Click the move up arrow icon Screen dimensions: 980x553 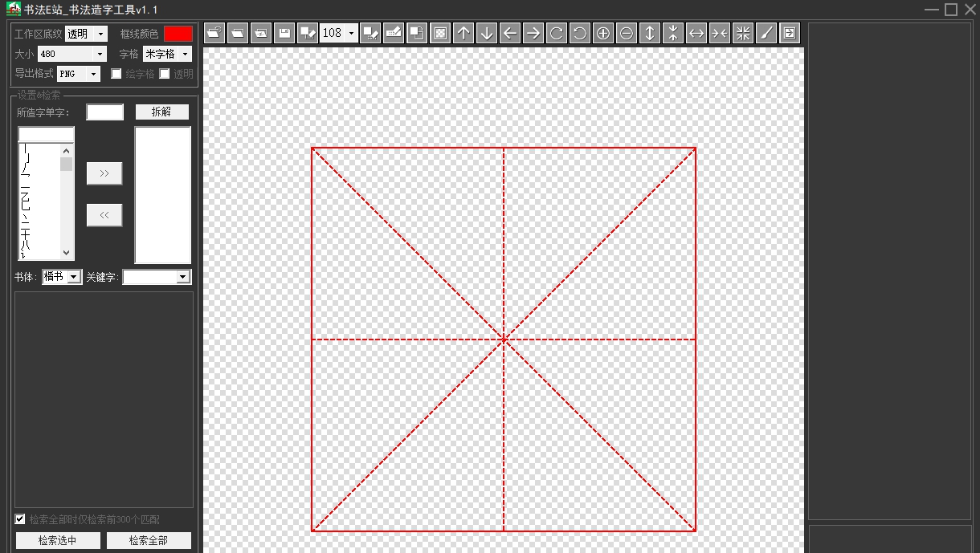[x=463, y=33]
